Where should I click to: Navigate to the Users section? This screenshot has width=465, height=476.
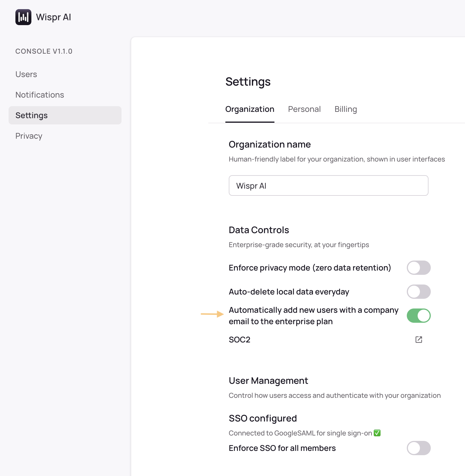click(x=26, y=74)
